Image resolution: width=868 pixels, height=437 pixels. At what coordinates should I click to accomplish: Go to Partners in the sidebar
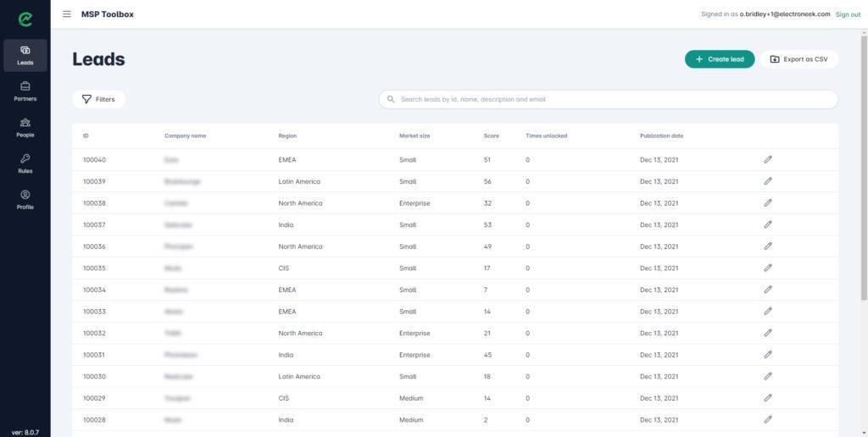[25, 91]
